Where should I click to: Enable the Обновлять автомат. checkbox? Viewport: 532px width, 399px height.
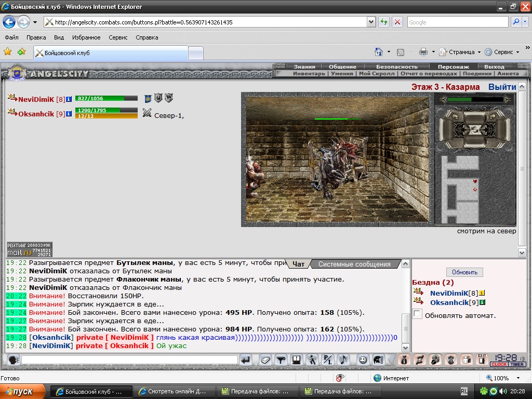click(x=417, y=314)
